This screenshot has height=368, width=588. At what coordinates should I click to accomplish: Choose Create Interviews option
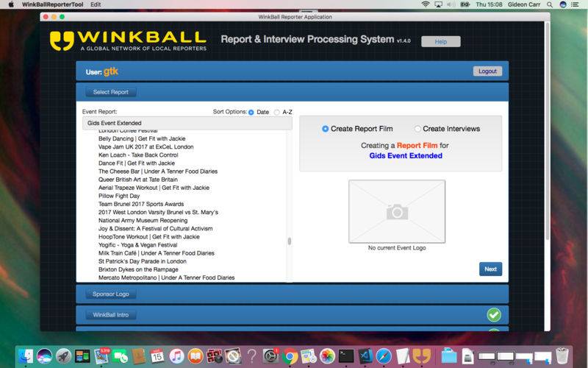click(x=417, y=129)
